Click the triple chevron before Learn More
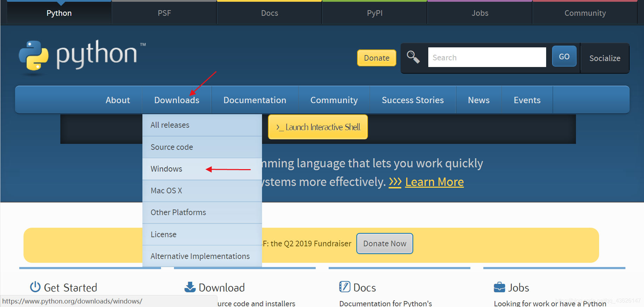644x307 pixels. (x=395, y=182)
